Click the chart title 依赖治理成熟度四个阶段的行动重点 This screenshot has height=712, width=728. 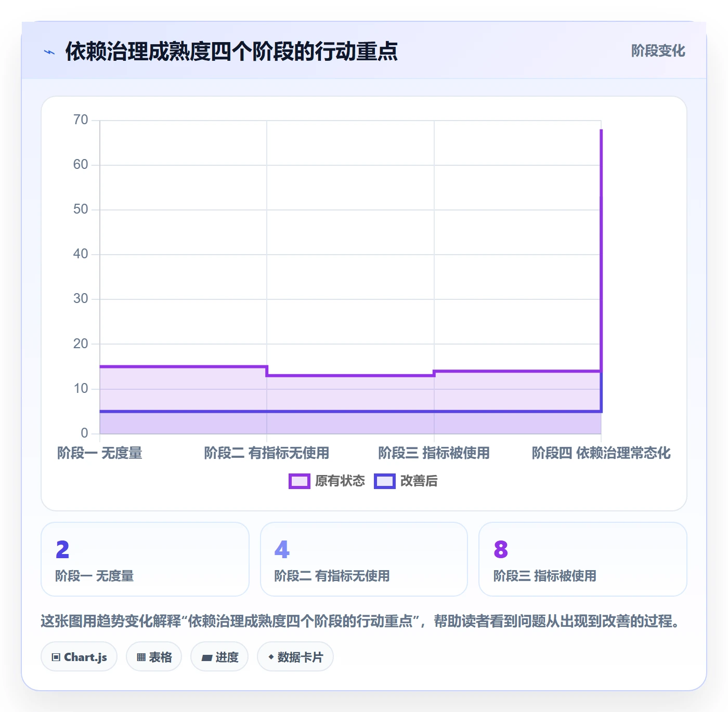coord(231,51)
